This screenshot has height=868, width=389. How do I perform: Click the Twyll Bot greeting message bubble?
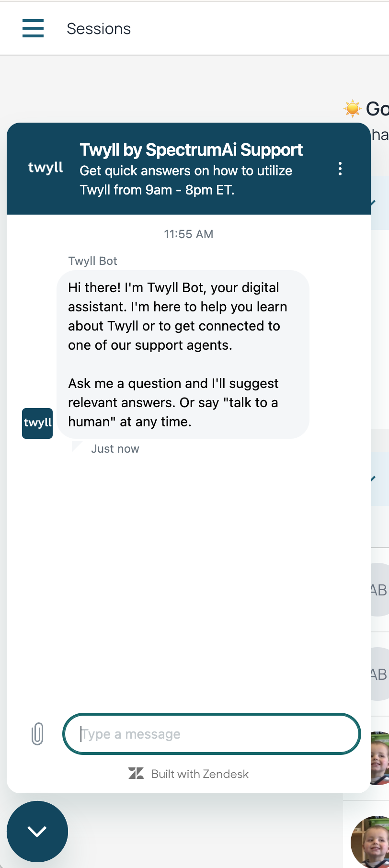[183, 354]
